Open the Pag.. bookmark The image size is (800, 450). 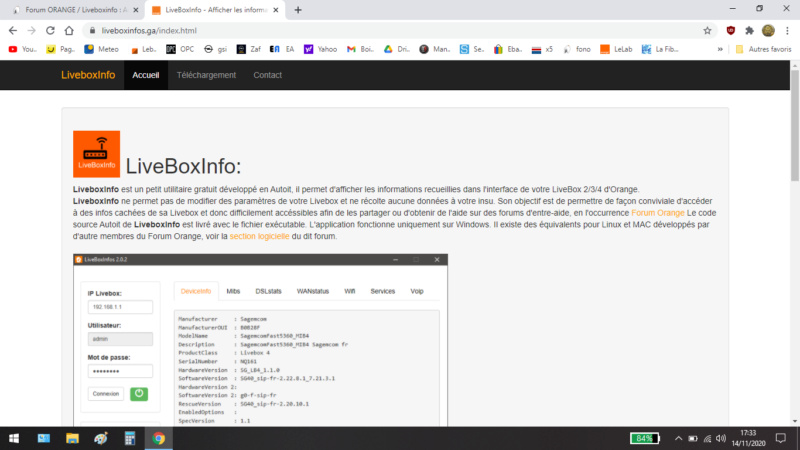point(61,49)
